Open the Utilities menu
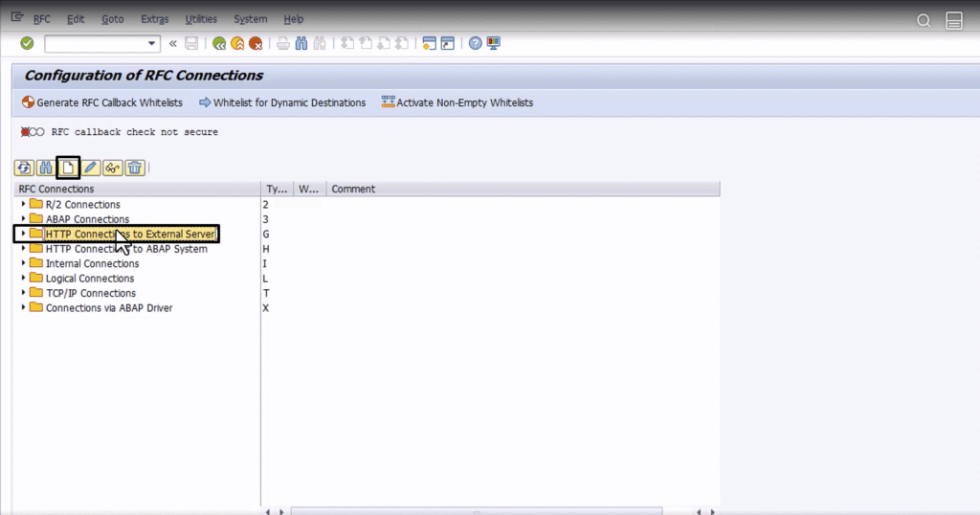 [x=201, y=19]
